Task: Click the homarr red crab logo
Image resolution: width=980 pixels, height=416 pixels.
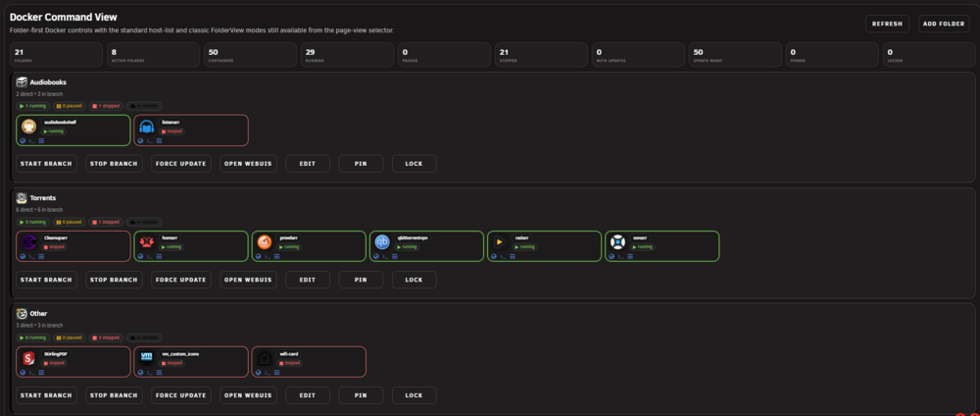Action: (146, 242)
